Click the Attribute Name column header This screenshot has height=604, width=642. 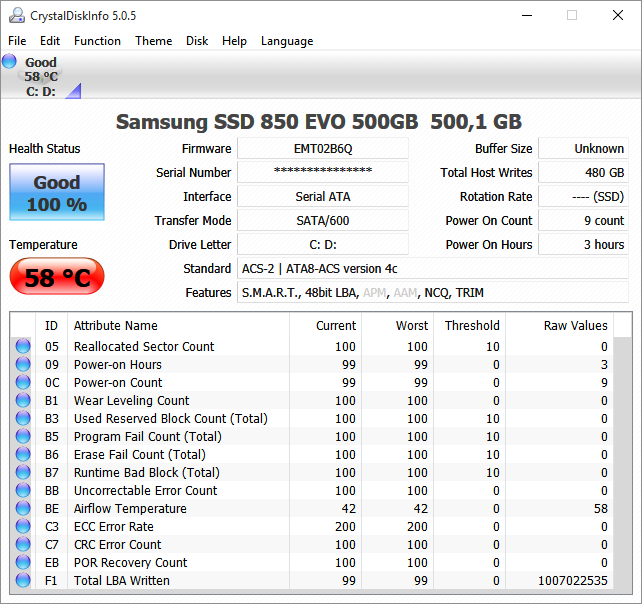[x=179, y=326]
